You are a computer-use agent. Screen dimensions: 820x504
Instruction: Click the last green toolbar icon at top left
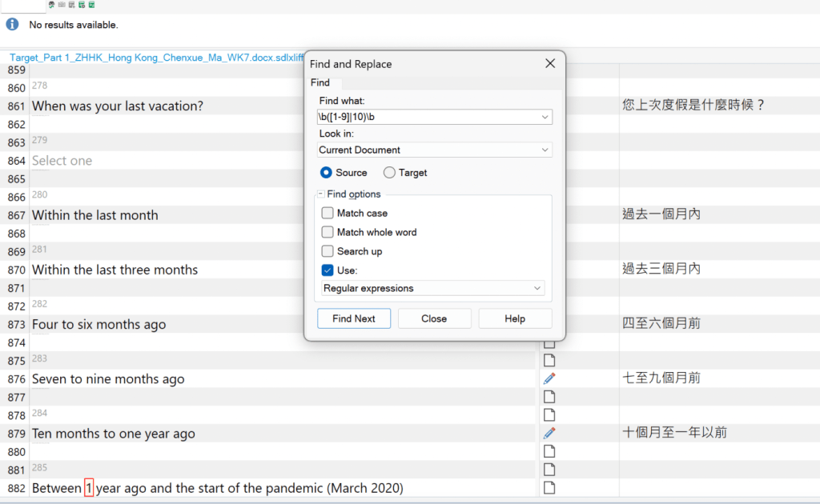click(92, 5)
